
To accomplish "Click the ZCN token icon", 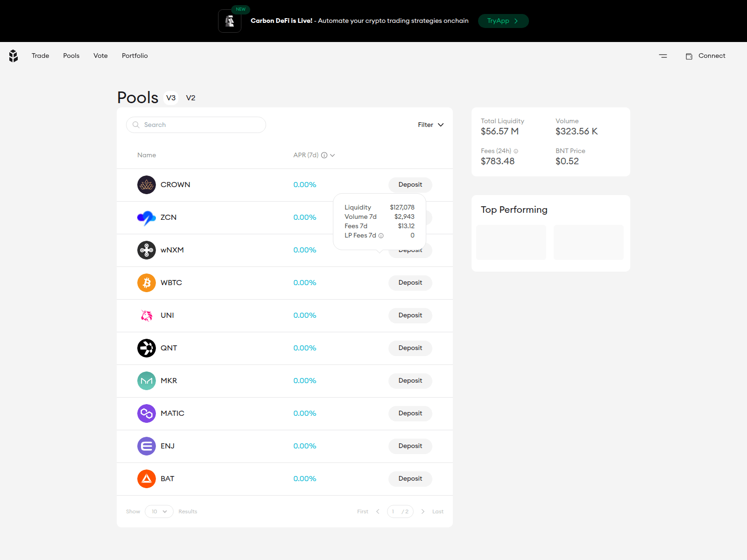I will (146, 217).
